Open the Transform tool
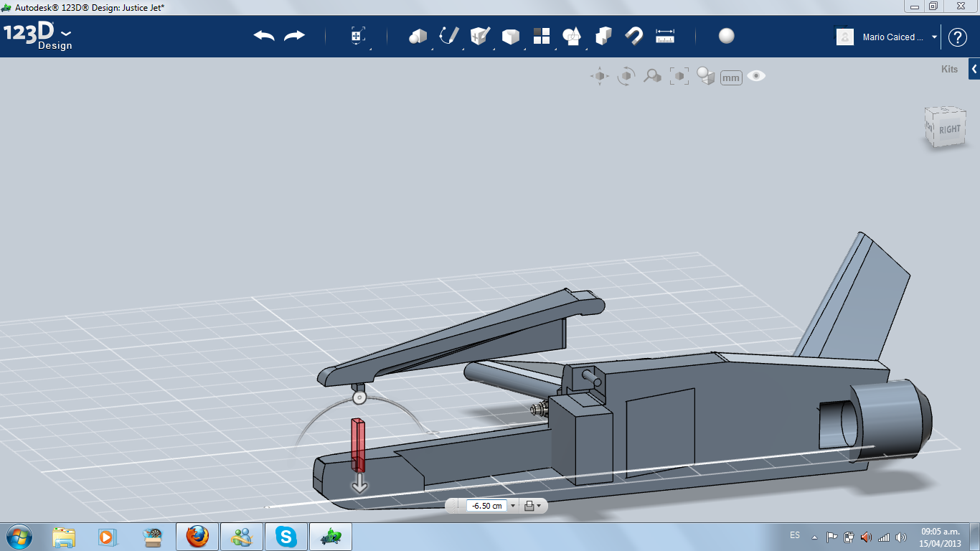980x551 pixels. click(x=358, y=36)
